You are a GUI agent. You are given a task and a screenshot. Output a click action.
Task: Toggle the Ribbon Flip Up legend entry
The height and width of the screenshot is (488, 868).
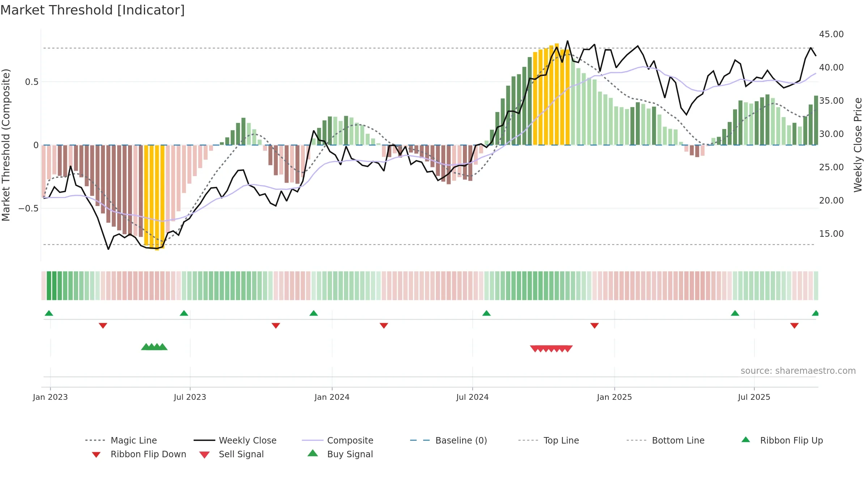(782, 440)
